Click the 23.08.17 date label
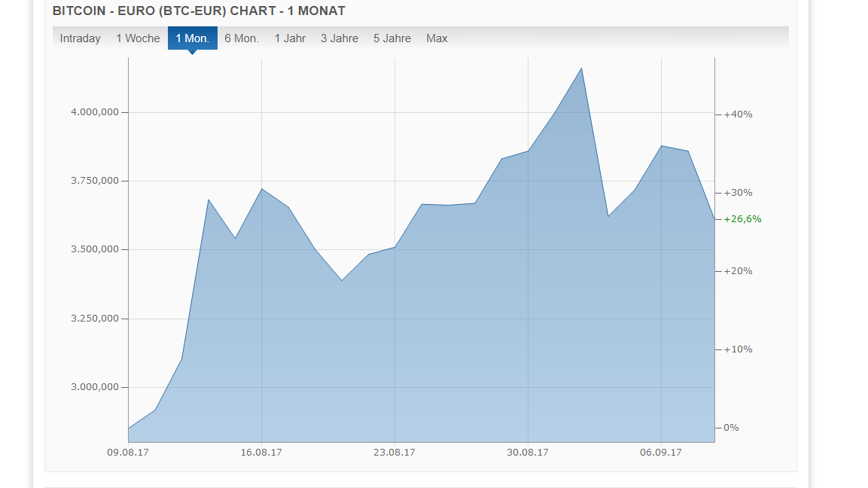The width and height of the screenshot is (868, 488). tap(394, 453)
